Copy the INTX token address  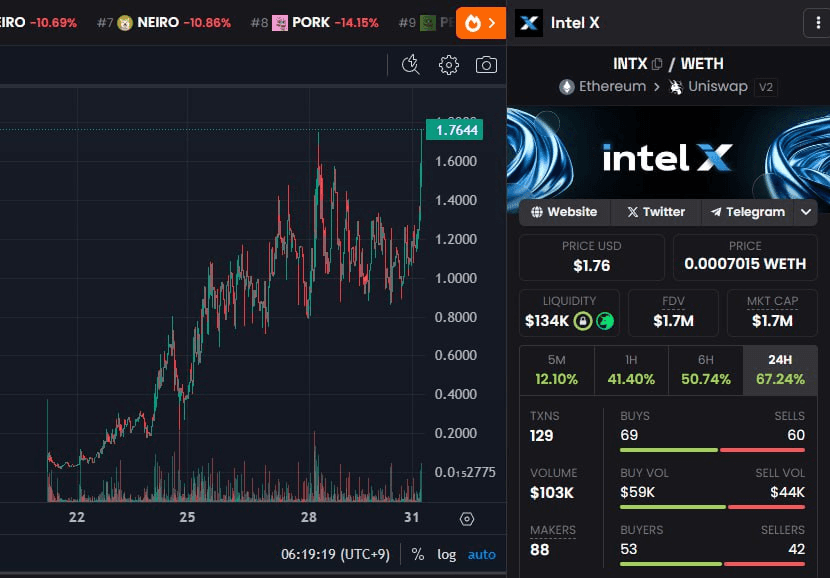pos(657,64)
